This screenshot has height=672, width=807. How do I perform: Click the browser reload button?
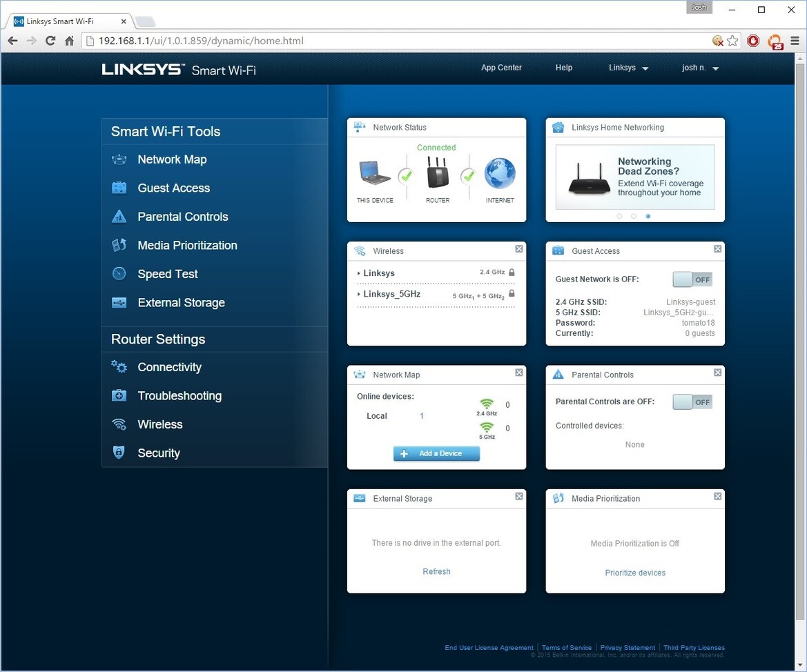pyautogui.click(x=50, y=41)
